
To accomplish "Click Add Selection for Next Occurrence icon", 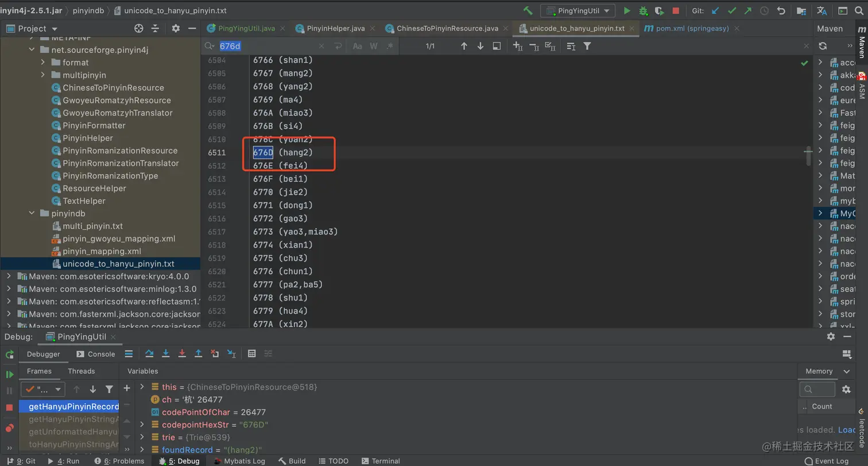I will (517, 46).
